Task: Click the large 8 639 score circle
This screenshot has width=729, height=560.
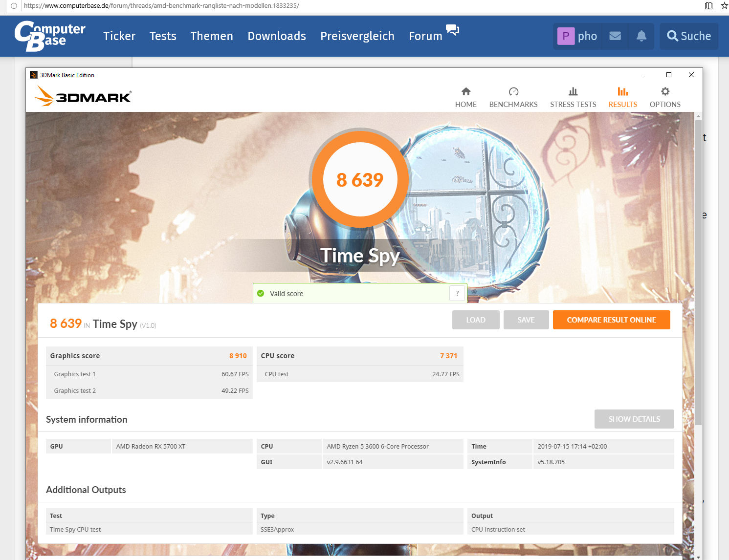Action: [360, 179]
